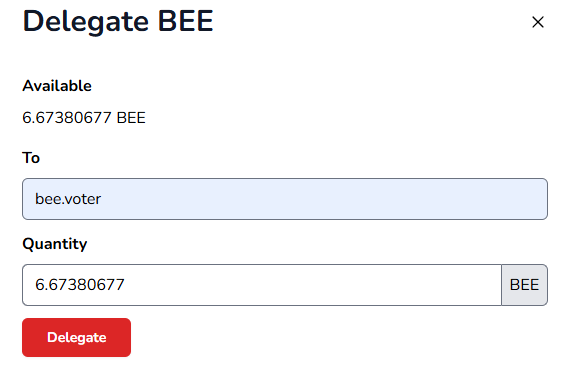Close the Delegate BEE dialog

point(538,22)
